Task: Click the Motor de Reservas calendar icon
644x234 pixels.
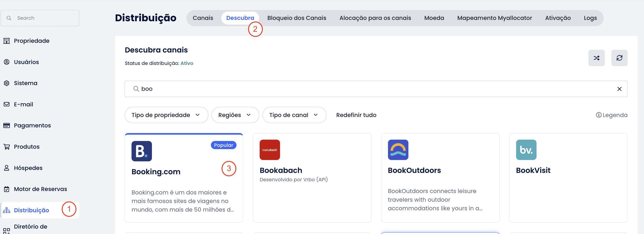Action: pyautogui.click(x=7, y=189)
